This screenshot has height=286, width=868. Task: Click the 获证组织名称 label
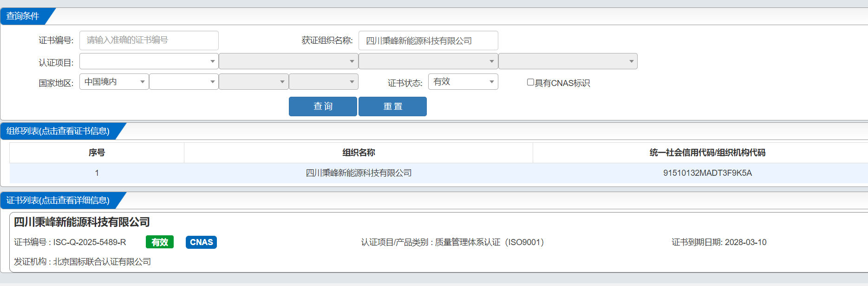click(x=327, y=40)
